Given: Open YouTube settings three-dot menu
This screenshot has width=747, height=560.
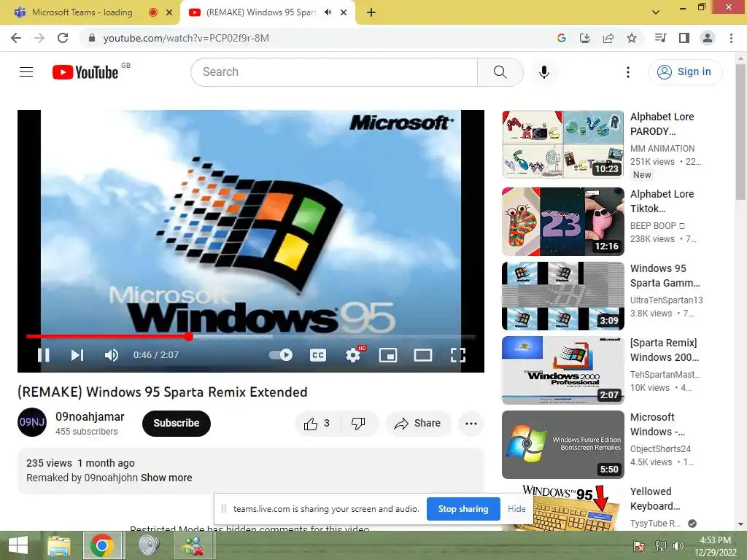Looking at the screenshot, I should 628,72.
